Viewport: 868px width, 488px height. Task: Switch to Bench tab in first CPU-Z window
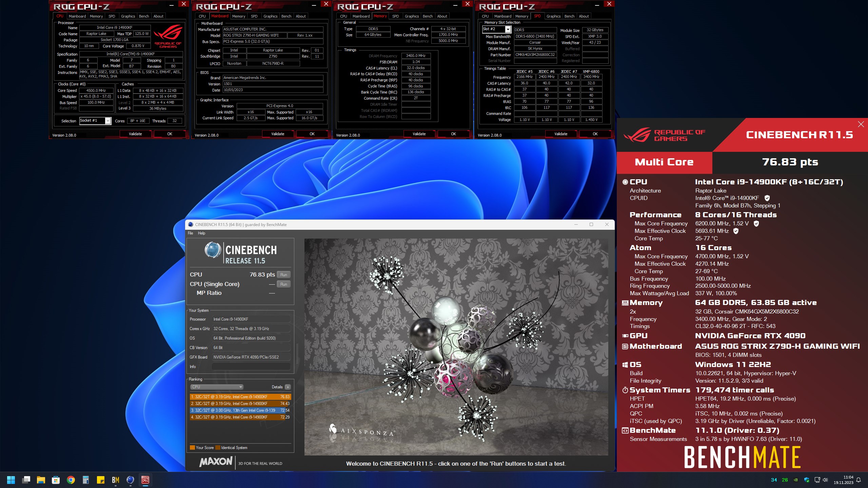point(144,16)
